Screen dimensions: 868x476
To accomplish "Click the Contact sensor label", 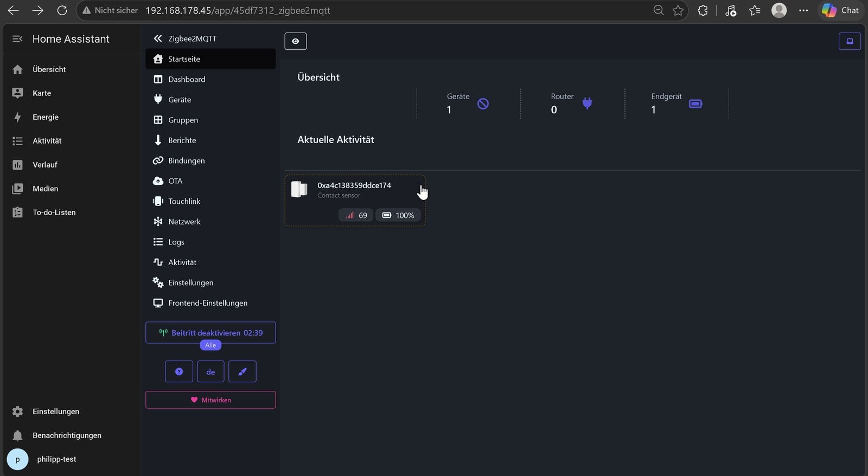I will [339, 196].
